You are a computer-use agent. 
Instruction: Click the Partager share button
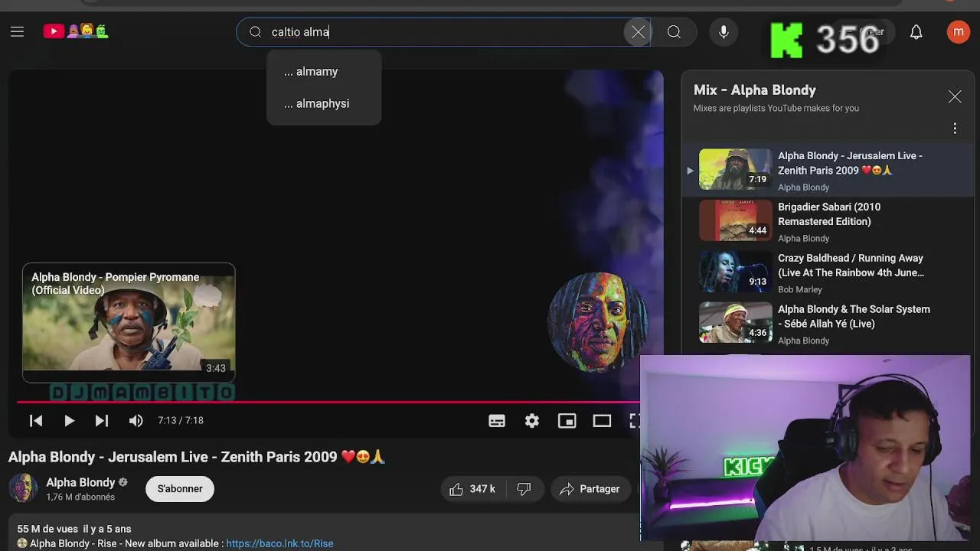[590, 489]
